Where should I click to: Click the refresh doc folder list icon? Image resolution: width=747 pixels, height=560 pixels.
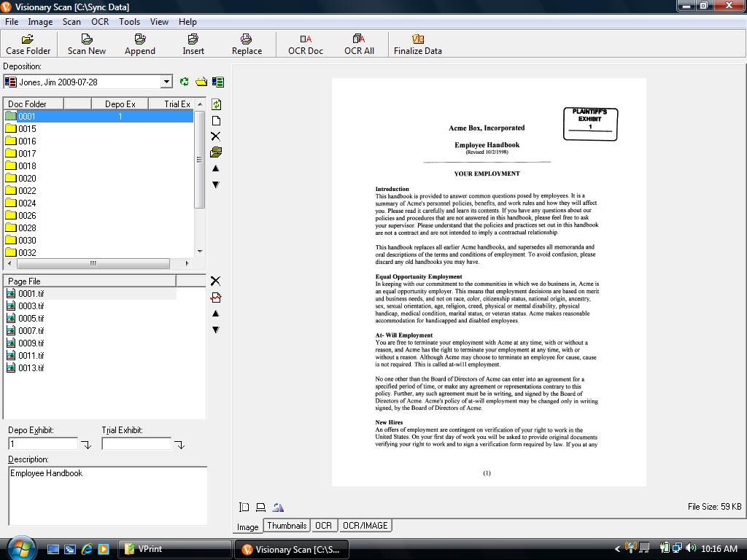point(216,105)
